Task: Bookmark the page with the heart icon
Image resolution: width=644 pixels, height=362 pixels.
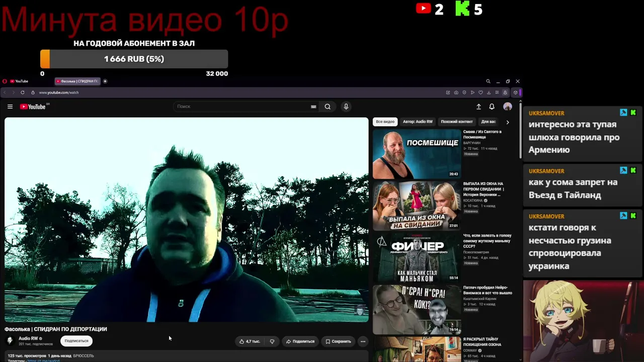Action: coord(480,93)
